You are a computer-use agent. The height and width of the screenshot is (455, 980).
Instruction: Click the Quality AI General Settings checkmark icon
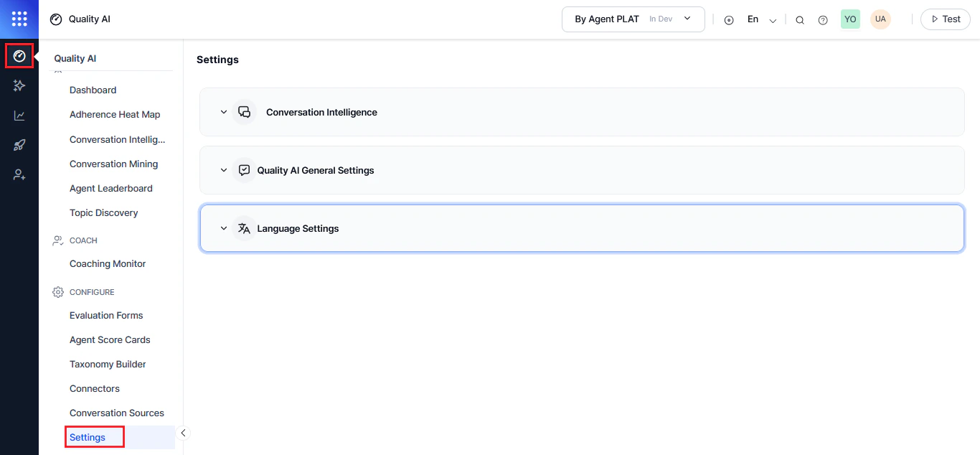(x=245, y=170)
